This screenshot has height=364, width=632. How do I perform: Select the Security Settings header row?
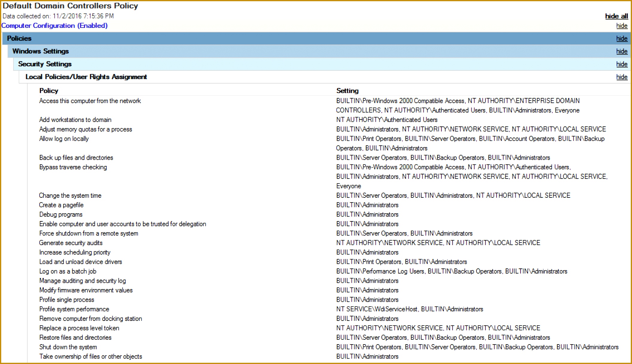[x=45, y=64]
